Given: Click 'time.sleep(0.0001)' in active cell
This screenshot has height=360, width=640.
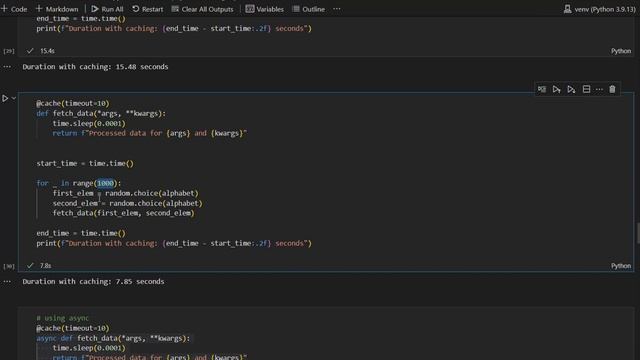Looking at the screenshot, I should pyautogui.click(x=89, y=123).
